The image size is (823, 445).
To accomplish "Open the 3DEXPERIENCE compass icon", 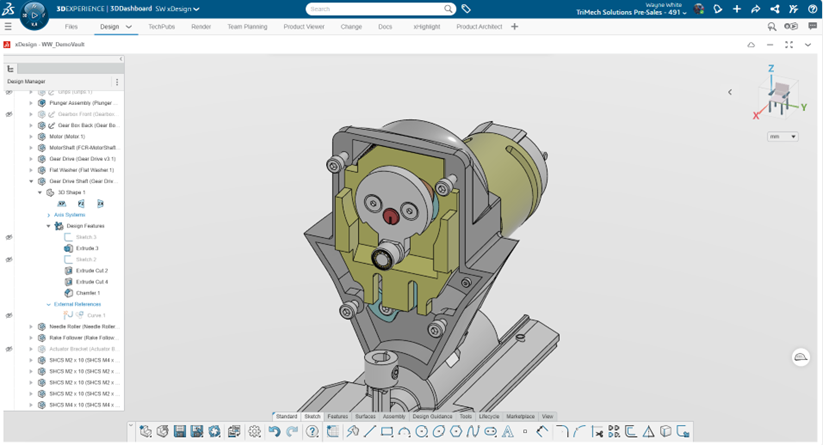I will [x=34, y=15].
